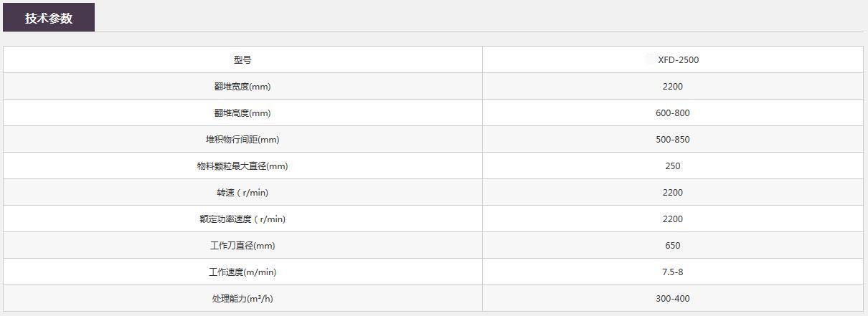Click the 物料颗粒最大直径(mm) label cell
868x316 pixels.
(242, 166)
